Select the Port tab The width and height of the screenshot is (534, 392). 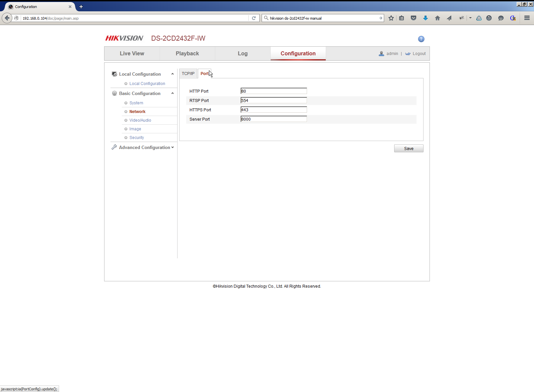pyautogui.click(x=205, y=73)
